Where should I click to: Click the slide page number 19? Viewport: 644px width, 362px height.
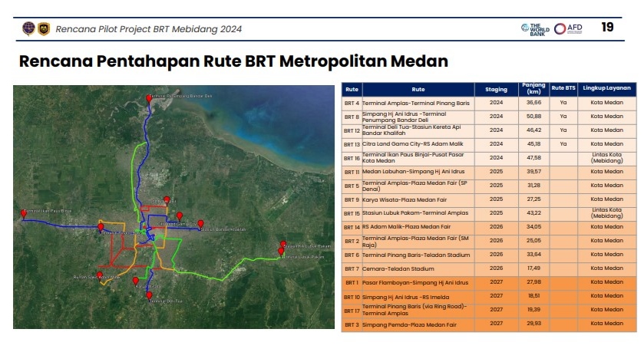606,28
